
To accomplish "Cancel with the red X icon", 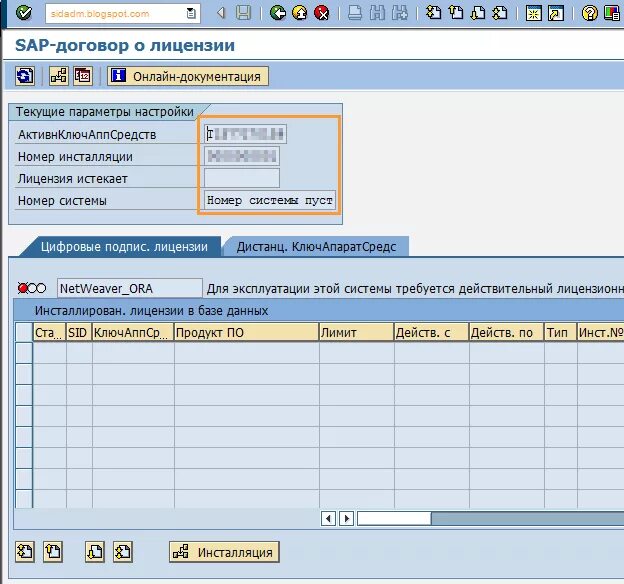I will [322, 13].
